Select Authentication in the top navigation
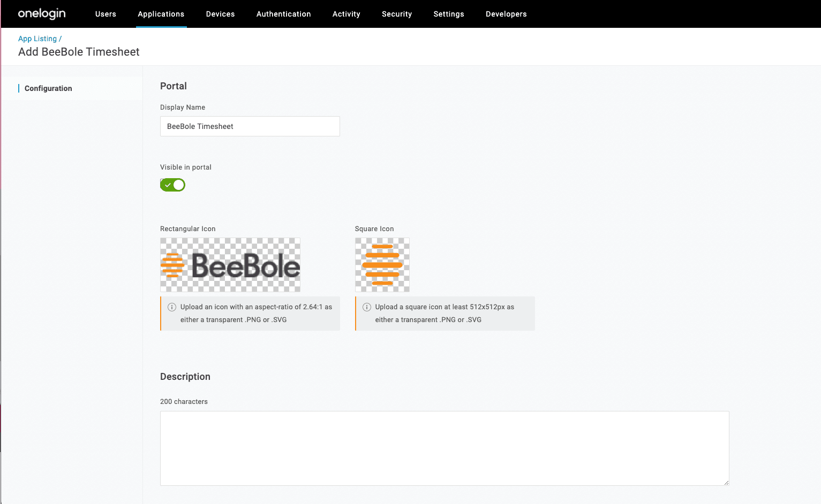Screen dimensions: 821x504 point(283,14)
